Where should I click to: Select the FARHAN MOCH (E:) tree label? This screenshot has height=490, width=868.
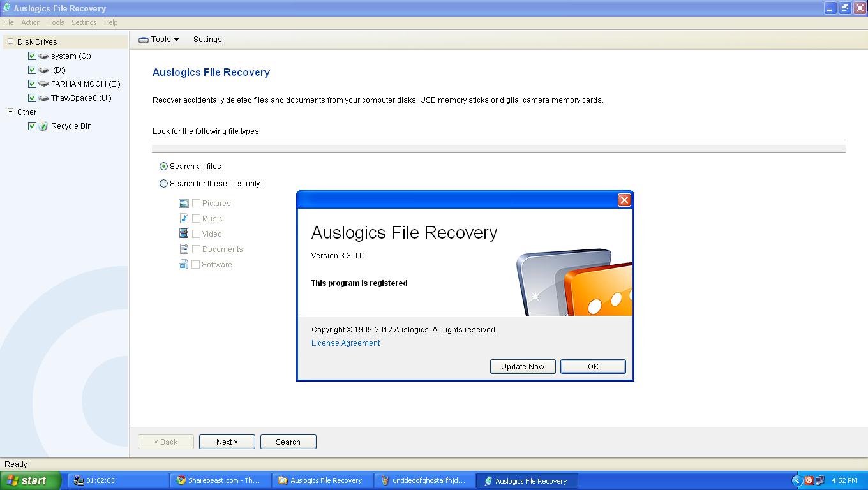tap(86, 84)
